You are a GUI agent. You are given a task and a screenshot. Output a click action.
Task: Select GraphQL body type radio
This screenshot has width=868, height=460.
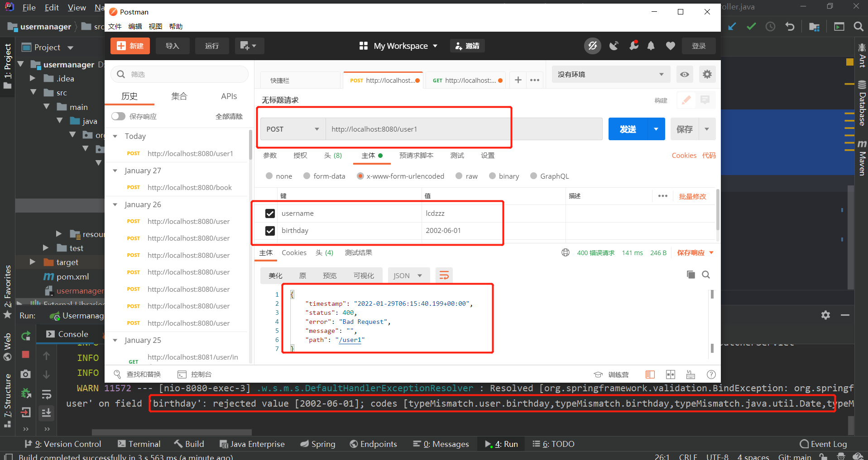[533, 176]
